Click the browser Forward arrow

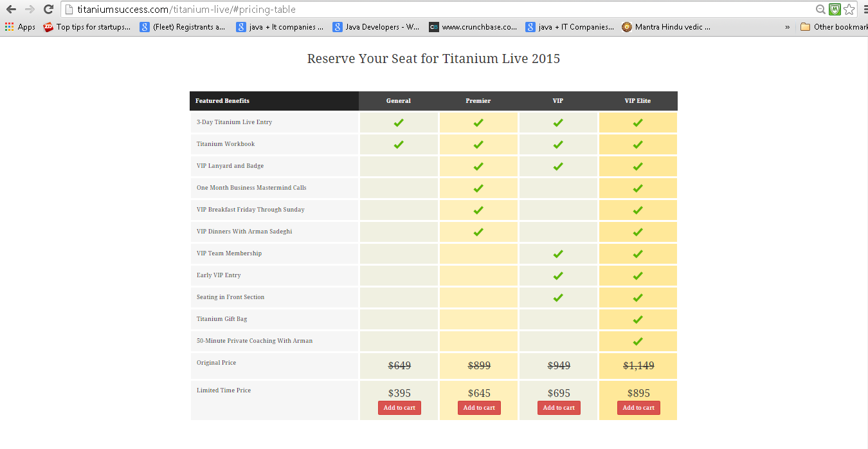pos(30,10)
